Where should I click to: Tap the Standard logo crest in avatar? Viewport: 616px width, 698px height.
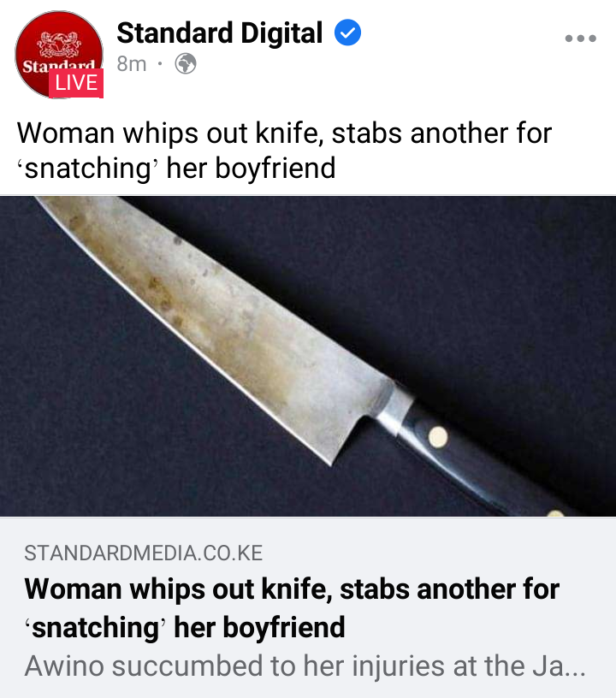[x=59, y=44]
